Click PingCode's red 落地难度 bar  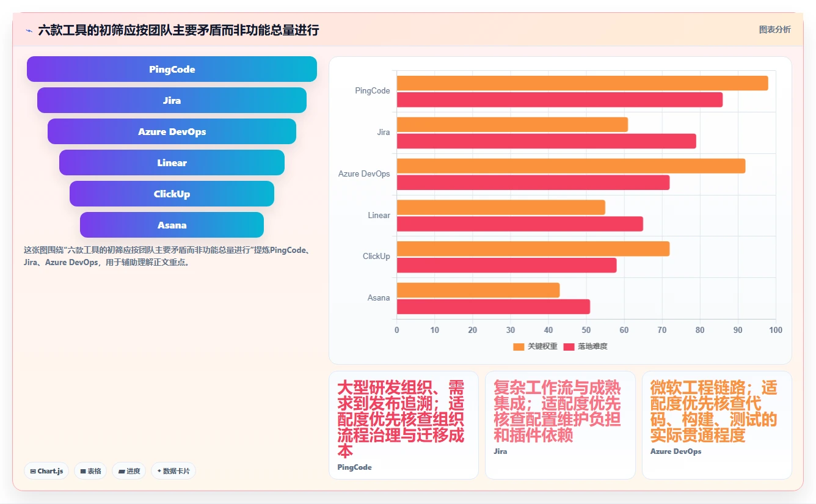point(559,100)
